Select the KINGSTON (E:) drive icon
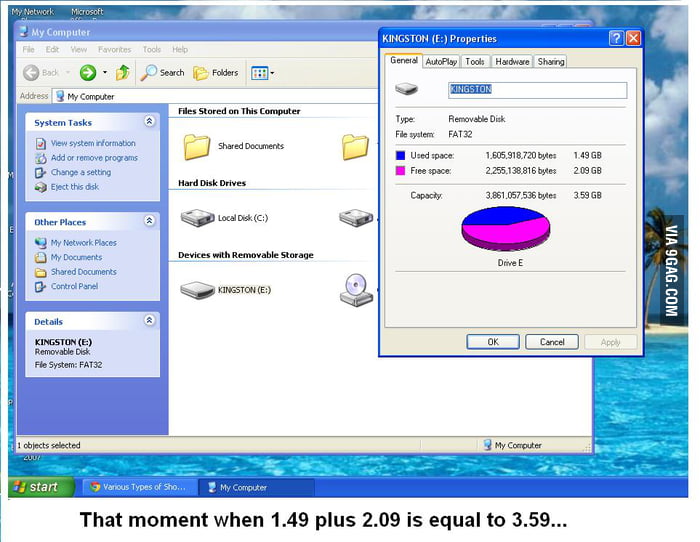The image size is (700, 542). click(196, 290)
